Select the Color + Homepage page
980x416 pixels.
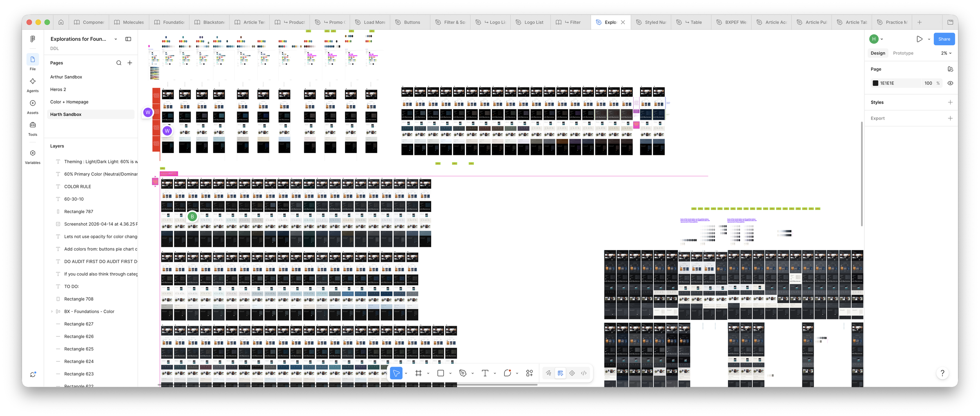pyautogui.click(x=91, y=102)
